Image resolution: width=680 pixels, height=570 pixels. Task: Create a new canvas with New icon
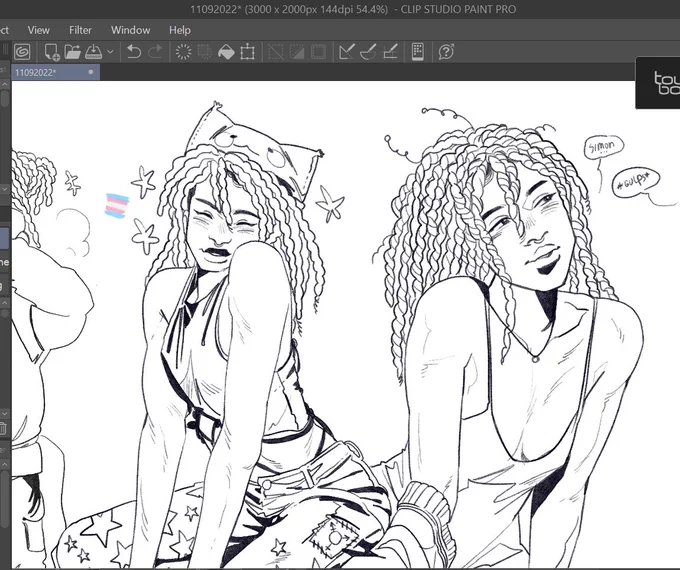(52, 52)
